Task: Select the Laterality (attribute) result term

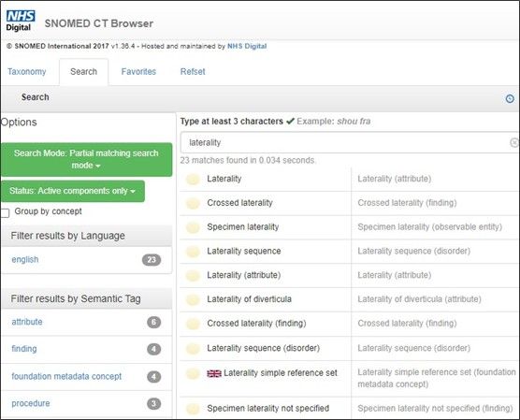Action: pyautogui.click(x=244, y=275)
